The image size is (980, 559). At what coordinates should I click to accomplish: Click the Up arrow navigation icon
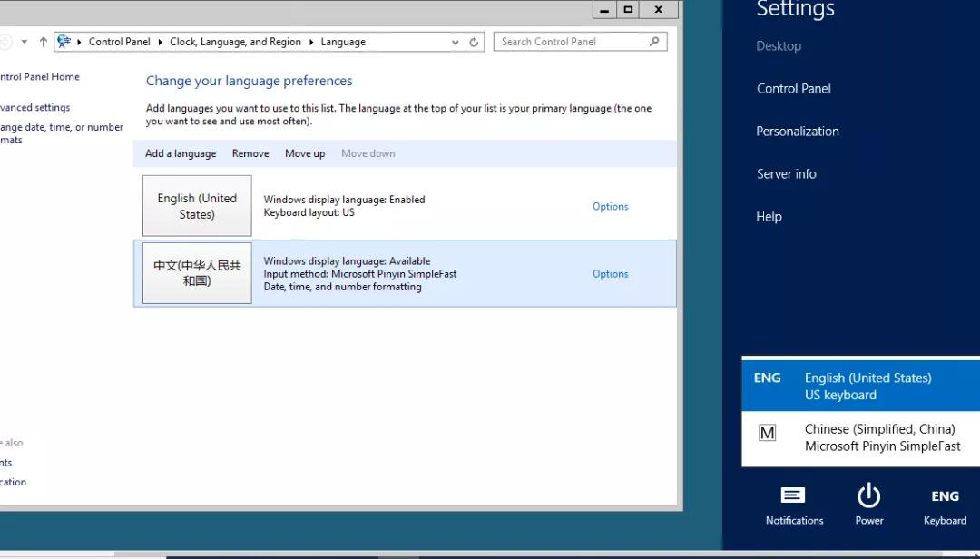tap(44, 42)
